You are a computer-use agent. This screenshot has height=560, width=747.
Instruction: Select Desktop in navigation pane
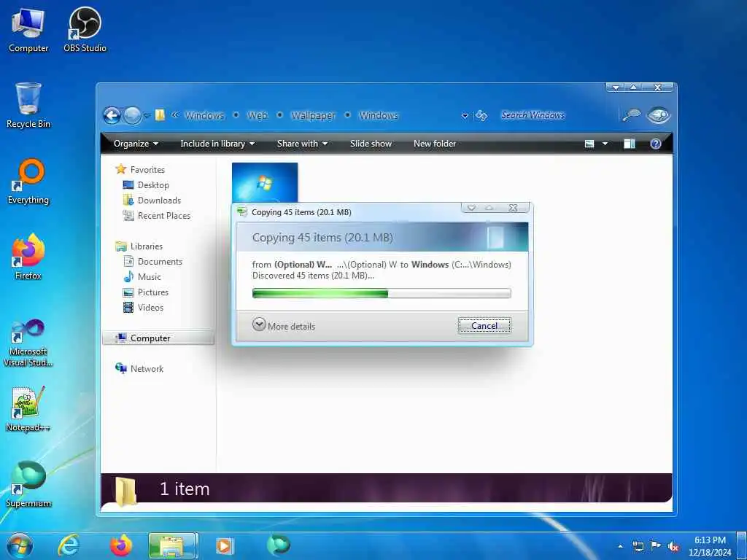point(146,184)
